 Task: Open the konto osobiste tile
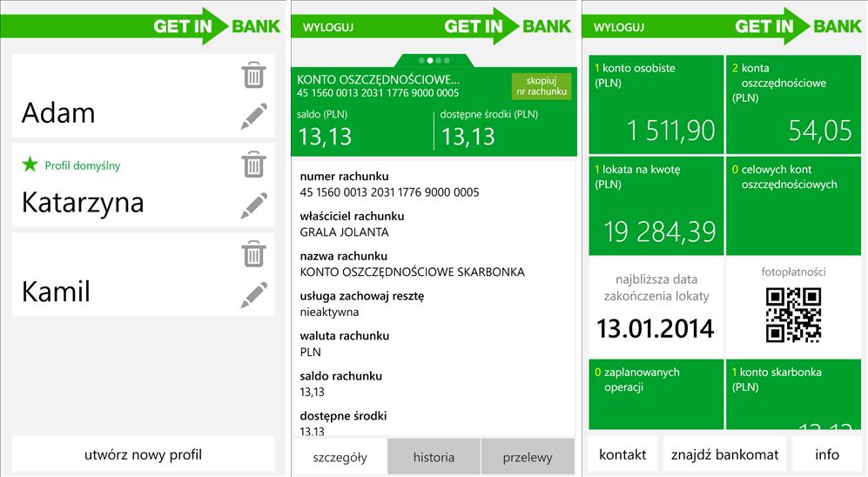click(656, 104)
